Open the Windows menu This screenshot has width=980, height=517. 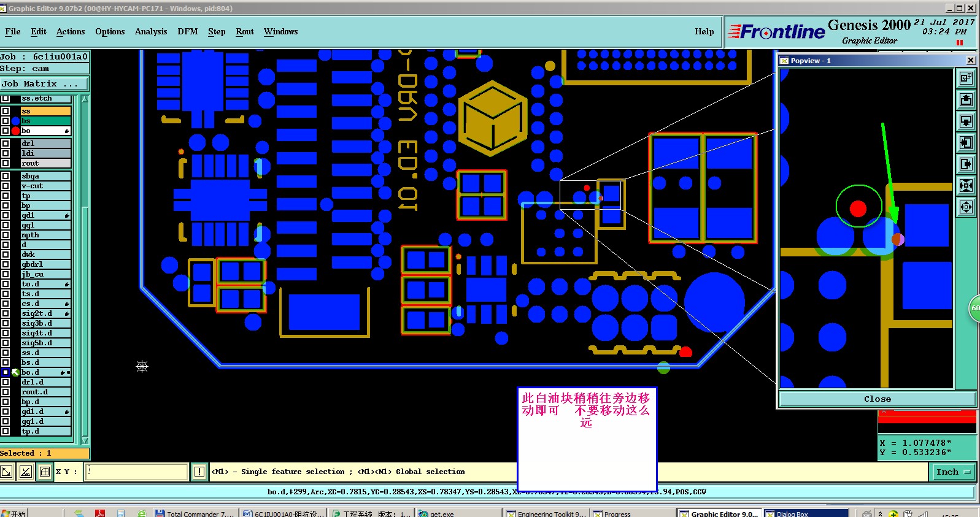click(281, 32)
